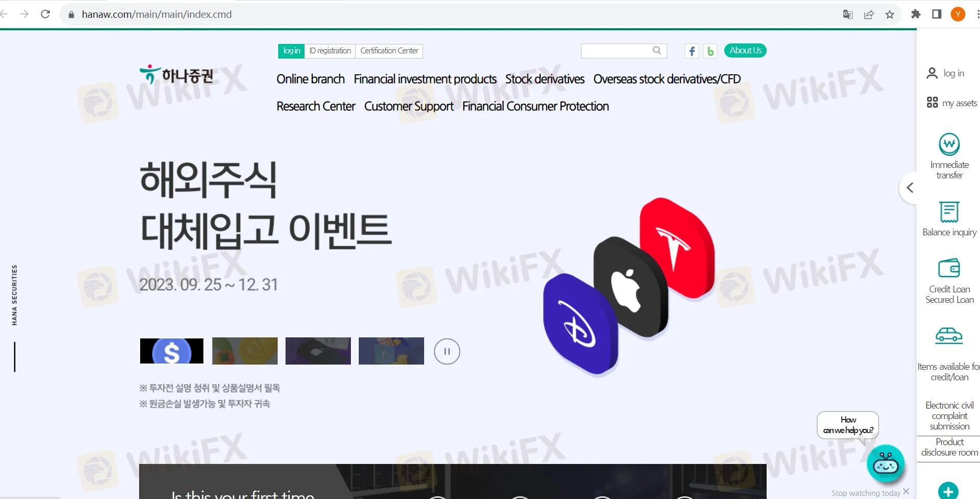Viewport: 980px width, 499px height.
Task: Click the site search input field
Action: pyautogui.click(x=616, y=51)
